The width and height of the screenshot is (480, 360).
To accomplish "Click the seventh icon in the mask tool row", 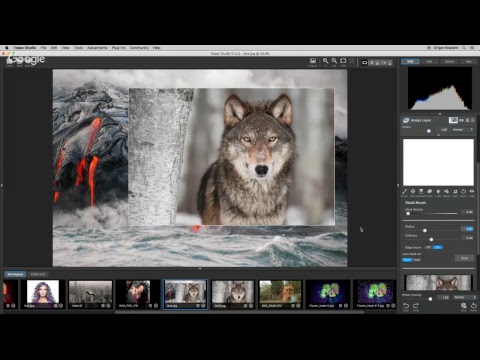I will pyautogui.click(x=455, y=191).
